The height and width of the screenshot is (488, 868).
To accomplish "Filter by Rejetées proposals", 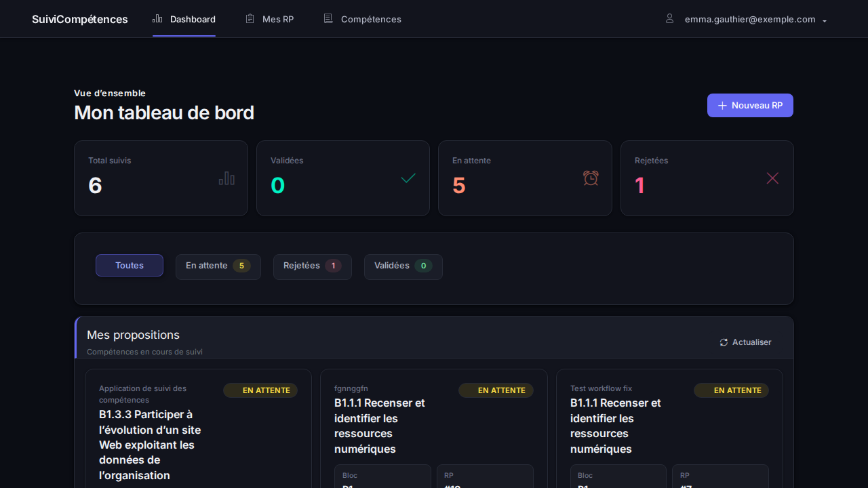I will (x=313, y=266).
